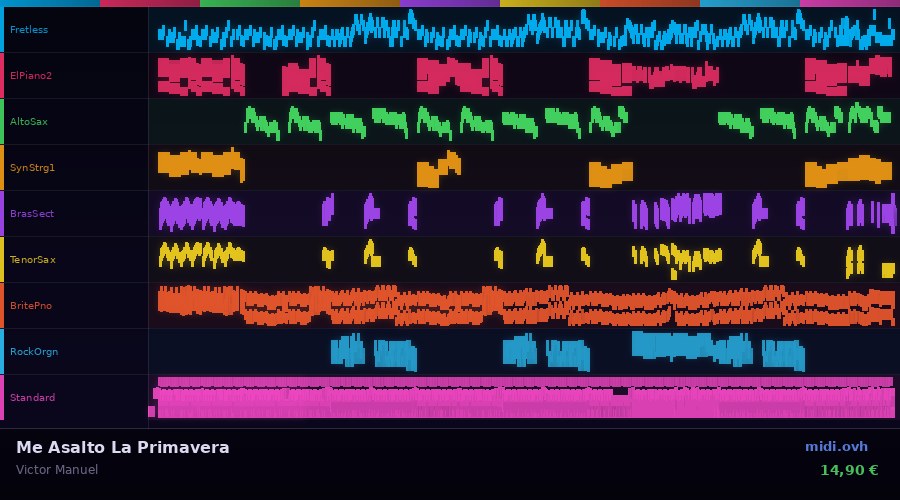
Task: Select the RockOrgn track label
Action: point(34,352)
